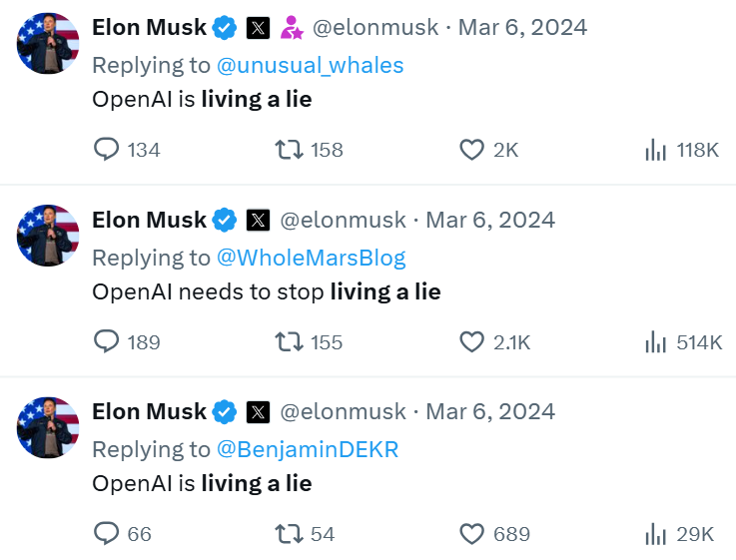736x560 pixels.
Task: Like the tweet with 689 likes
Action: point(471,534)
